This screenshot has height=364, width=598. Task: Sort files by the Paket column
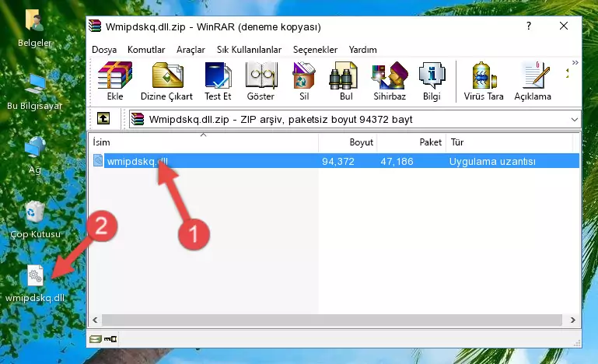(411, 142)
